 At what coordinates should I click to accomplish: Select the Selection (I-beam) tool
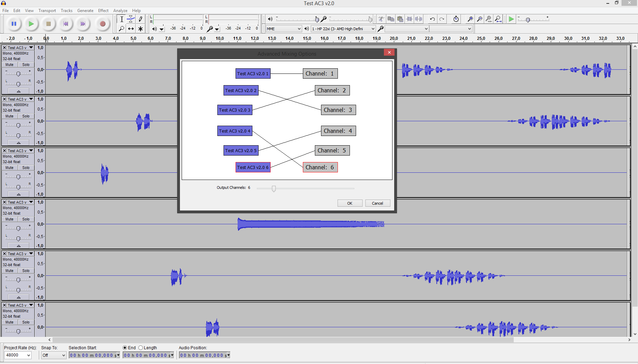click(122, 19)
